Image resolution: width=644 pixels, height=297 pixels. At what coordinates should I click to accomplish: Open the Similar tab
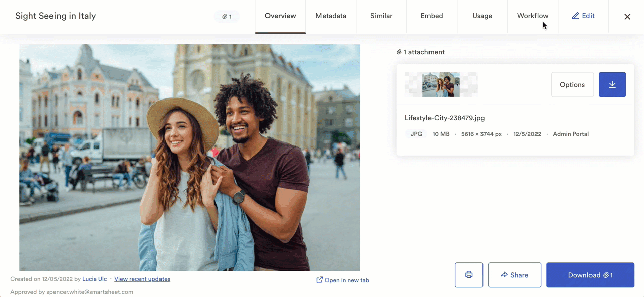pos(382,17)
